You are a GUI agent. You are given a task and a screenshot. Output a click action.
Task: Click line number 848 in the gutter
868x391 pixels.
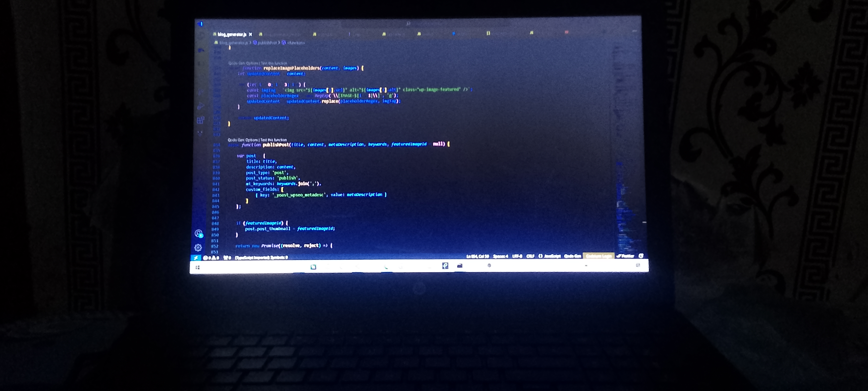point(215,224)
